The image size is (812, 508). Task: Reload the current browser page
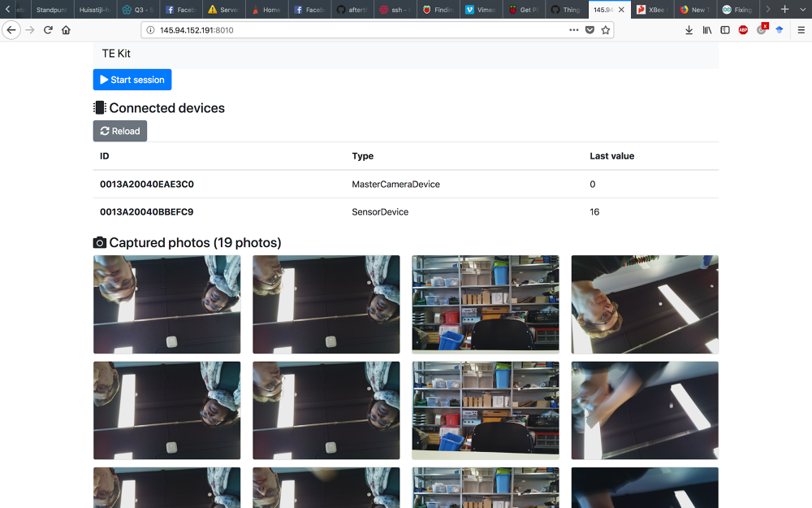tap(48, 30)
